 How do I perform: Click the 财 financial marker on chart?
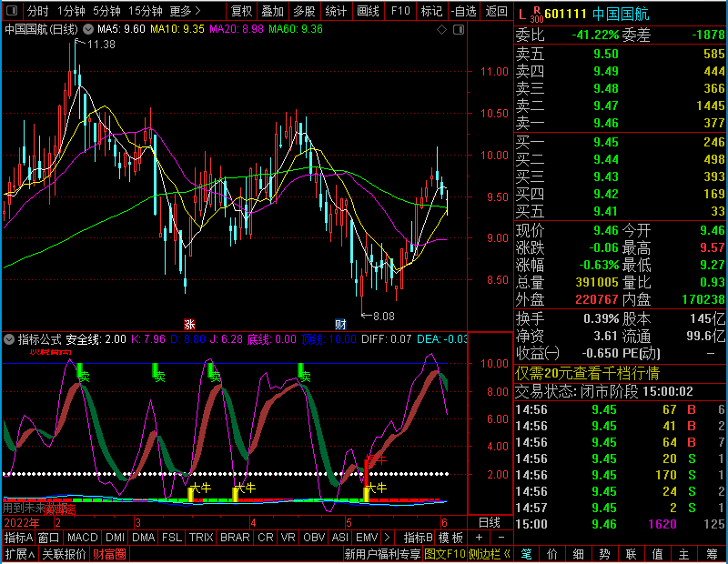pyautogui.click(x=340, y=324)
